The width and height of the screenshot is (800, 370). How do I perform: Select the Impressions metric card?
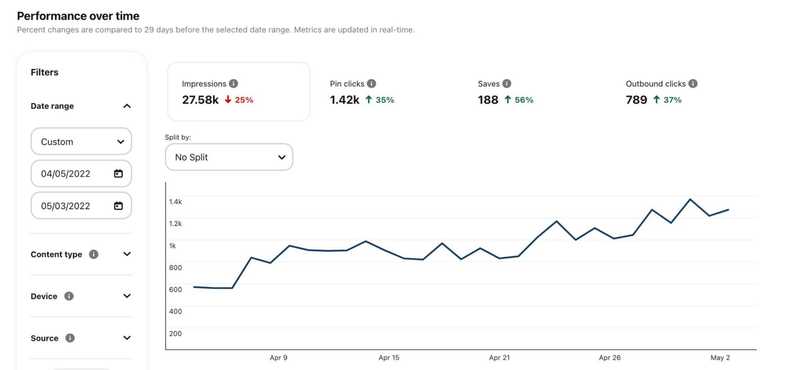[238, 92]
